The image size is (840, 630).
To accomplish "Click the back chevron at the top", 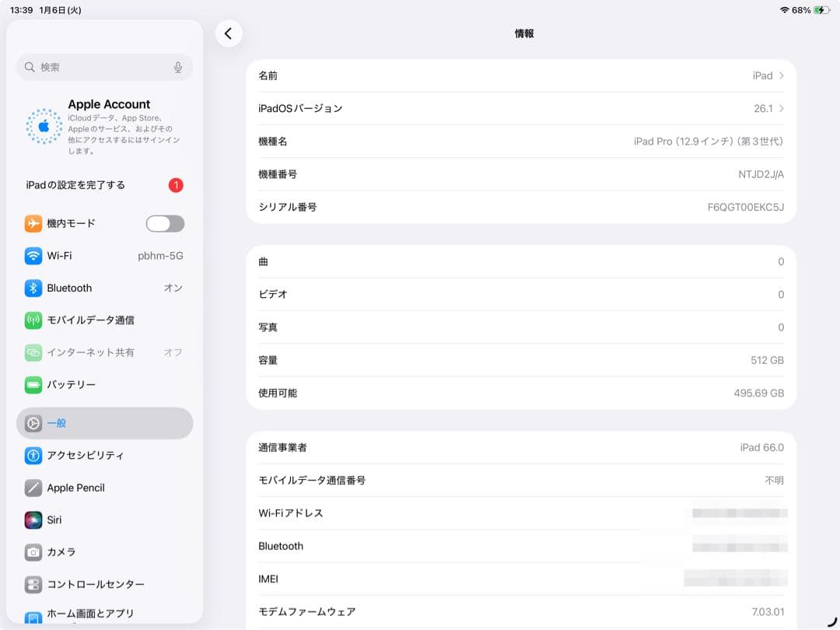I will pyautogui.click(x=229, y=33).
